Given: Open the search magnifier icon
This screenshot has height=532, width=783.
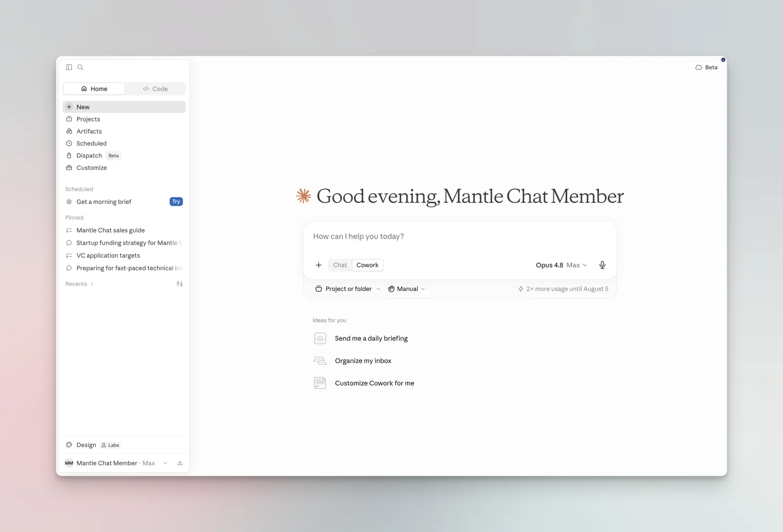Looking at the screenshot, I should point(80,67).
